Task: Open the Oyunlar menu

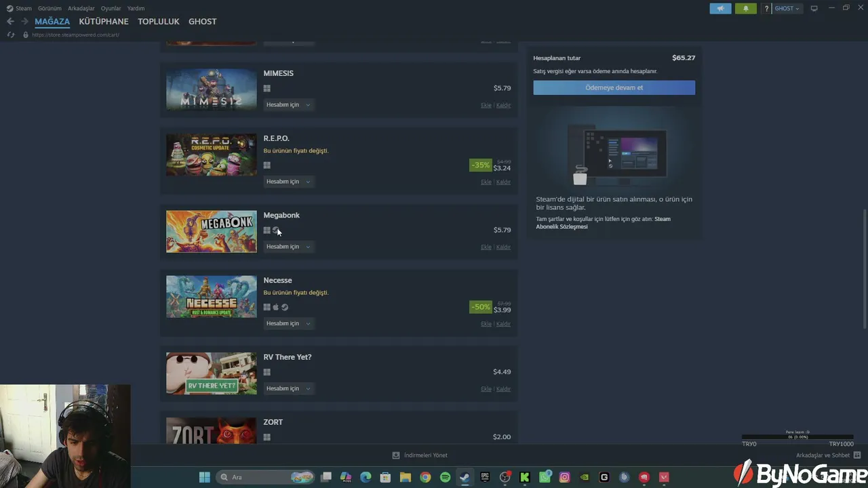Action: 111,8
